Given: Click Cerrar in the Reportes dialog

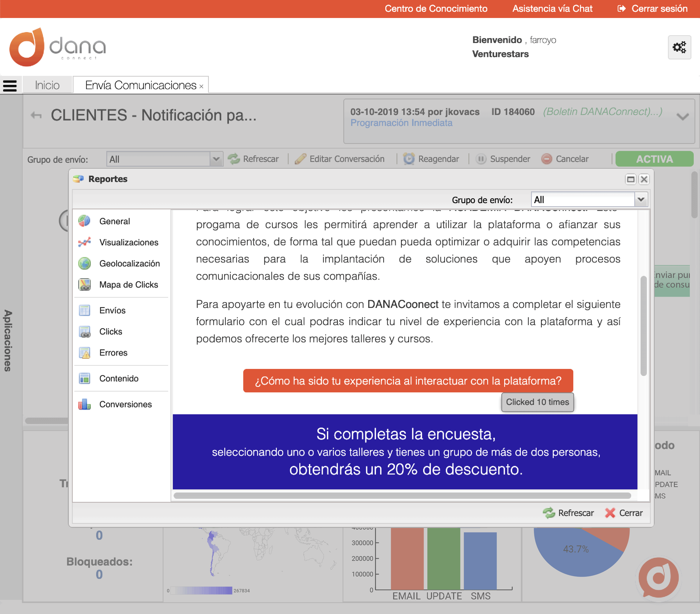Looking at the screenshot, I should click(624, 513).
